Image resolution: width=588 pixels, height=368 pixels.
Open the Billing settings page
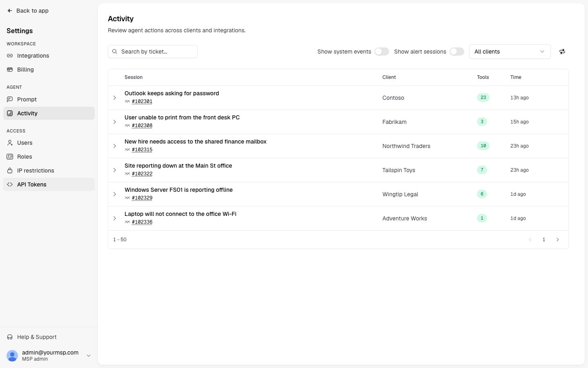click(49, 70)
